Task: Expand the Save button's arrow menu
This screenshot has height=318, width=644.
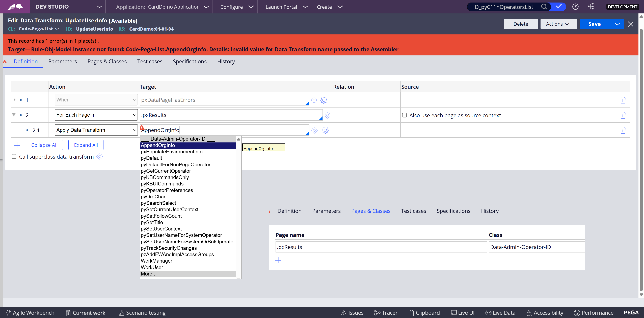Action: [617, 24]
